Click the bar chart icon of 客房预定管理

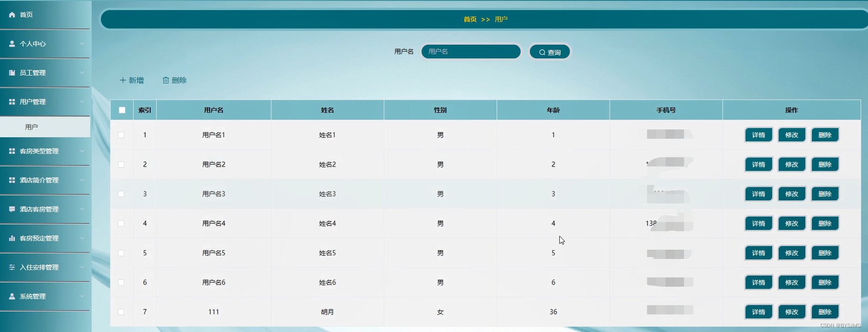click(12, 238)
